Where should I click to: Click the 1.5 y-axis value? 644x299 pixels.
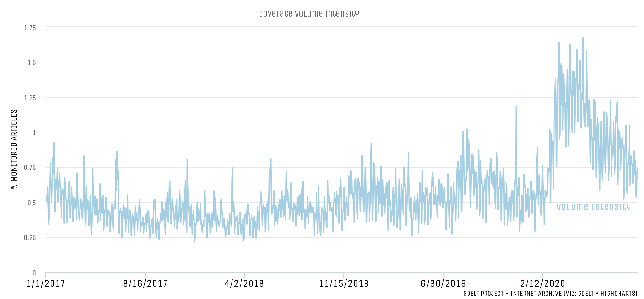pos(32,63)
